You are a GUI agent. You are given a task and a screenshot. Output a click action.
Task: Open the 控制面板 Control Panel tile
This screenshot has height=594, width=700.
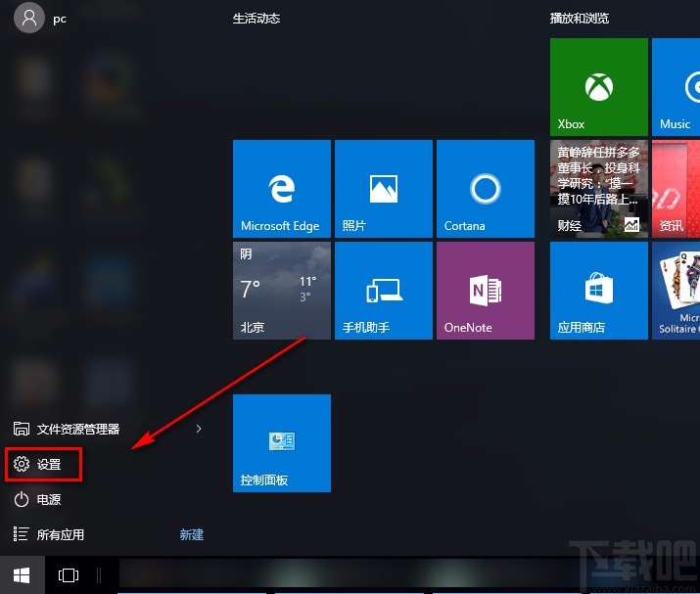click(x=282, y=443)
